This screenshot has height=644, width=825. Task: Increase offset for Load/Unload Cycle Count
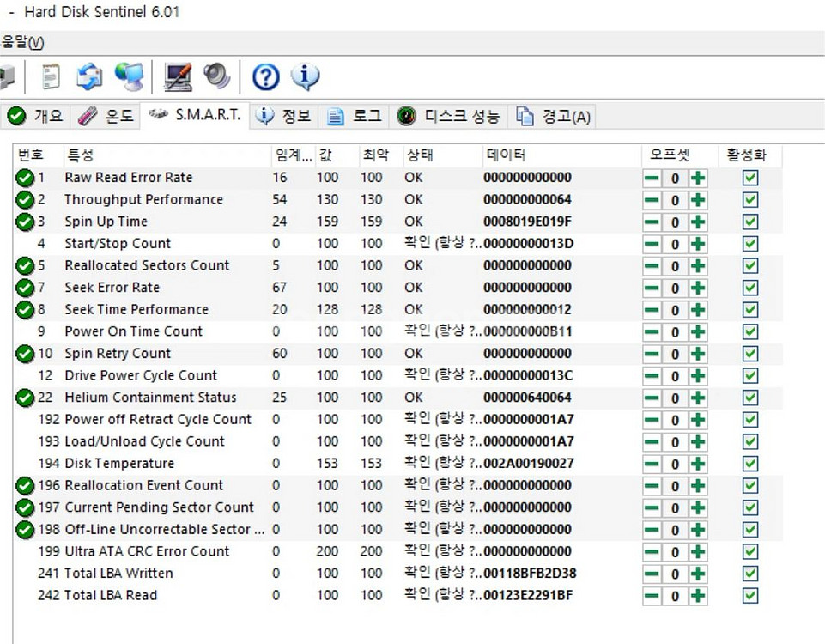[698, 442]
